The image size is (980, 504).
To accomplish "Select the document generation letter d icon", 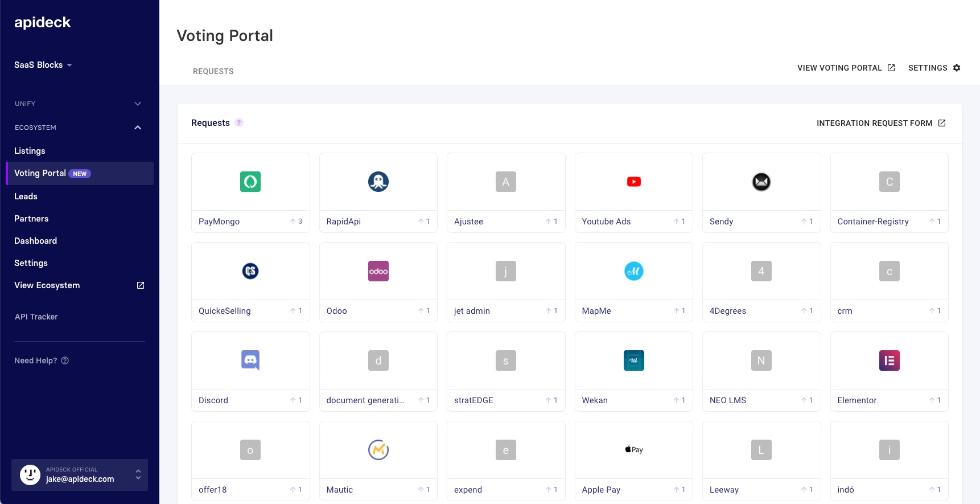I will coord(378,360).
